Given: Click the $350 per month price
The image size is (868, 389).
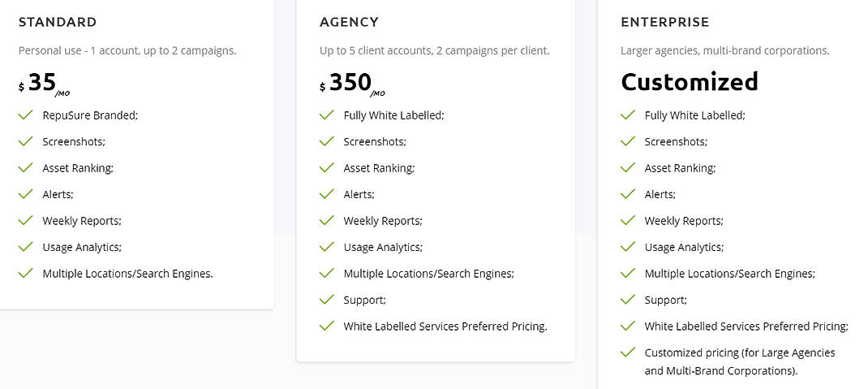Looking at the screenshot, I should pos(352,83).
